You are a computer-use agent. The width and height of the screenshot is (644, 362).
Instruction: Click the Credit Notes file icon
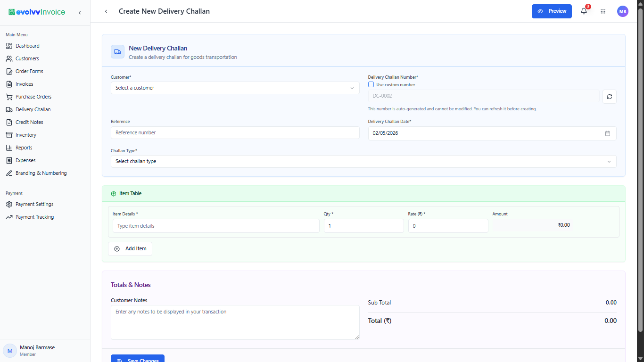pyautogui.click(x=9, y=122)
